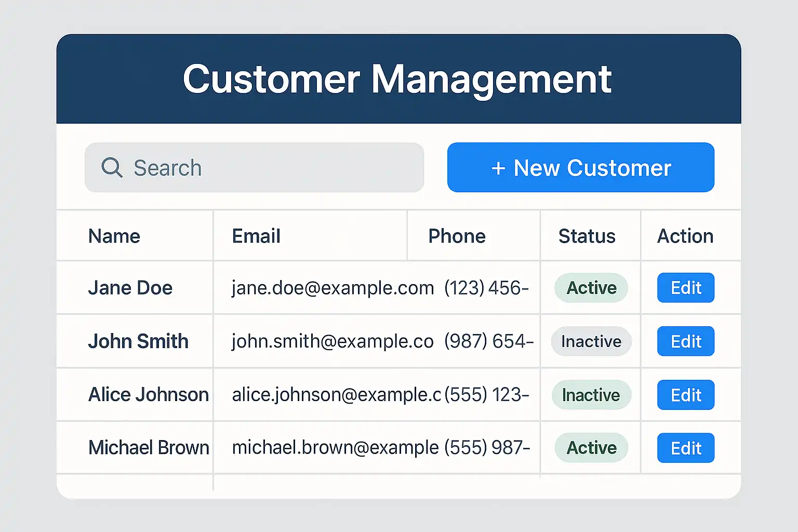798x532 pixels.
Task: Select the Jane Doe name cell
Action: click(x=130, y=288)
